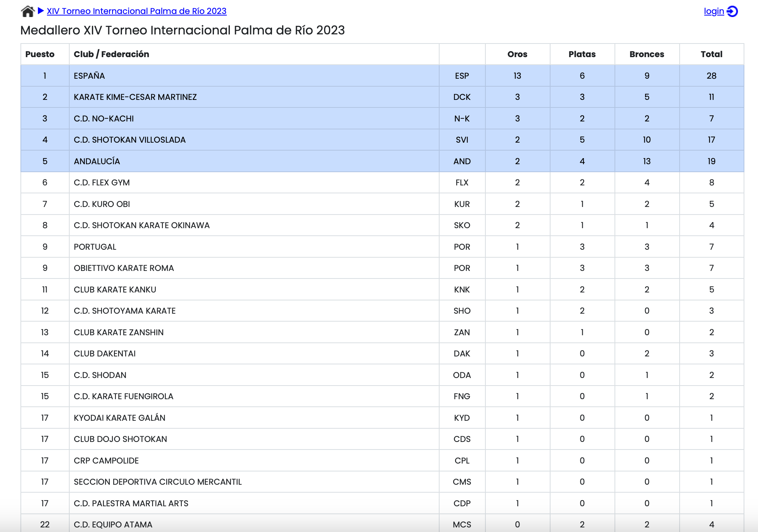Image resolution: width=758 pixels, height=532 pixels.
Task: Click the Club / Federación column header
Action: pos(111,54)
